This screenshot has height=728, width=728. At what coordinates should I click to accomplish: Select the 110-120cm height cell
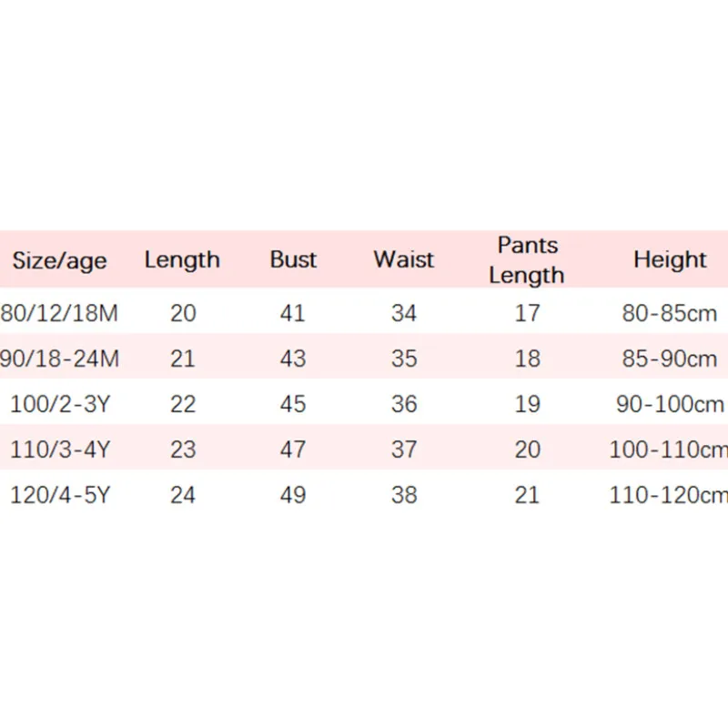670,495
